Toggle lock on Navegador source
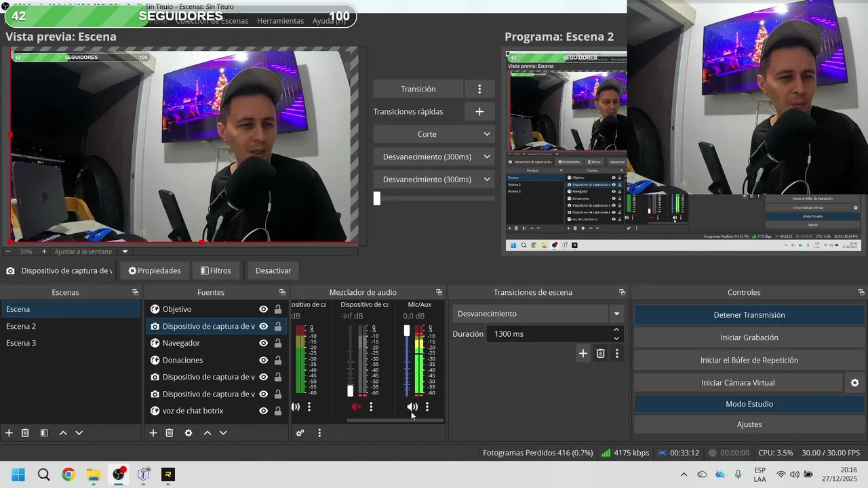This screenshot has height=488, width=868. coord(278,343)
